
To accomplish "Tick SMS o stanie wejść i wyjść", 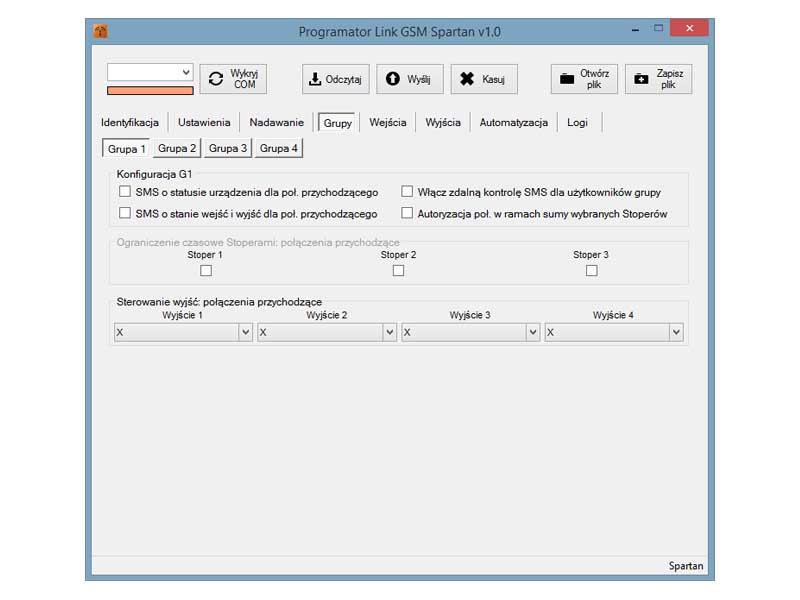I will (124, 213).
